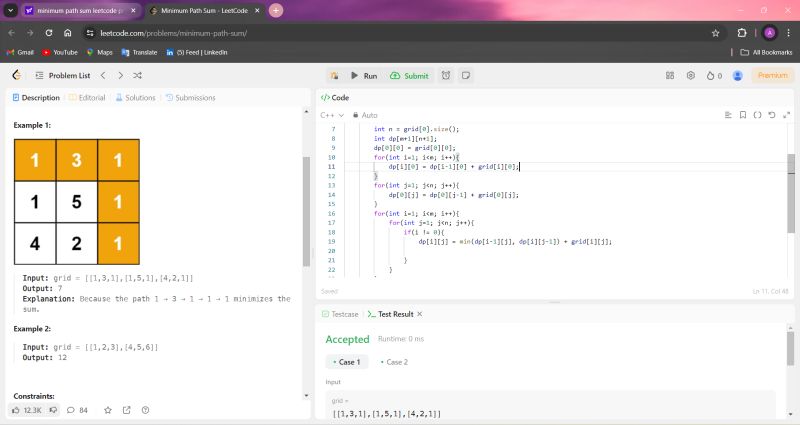The image size is (800, 425).
Task: Open the timer alarm clock icon
Action: [x=446, y=75]
